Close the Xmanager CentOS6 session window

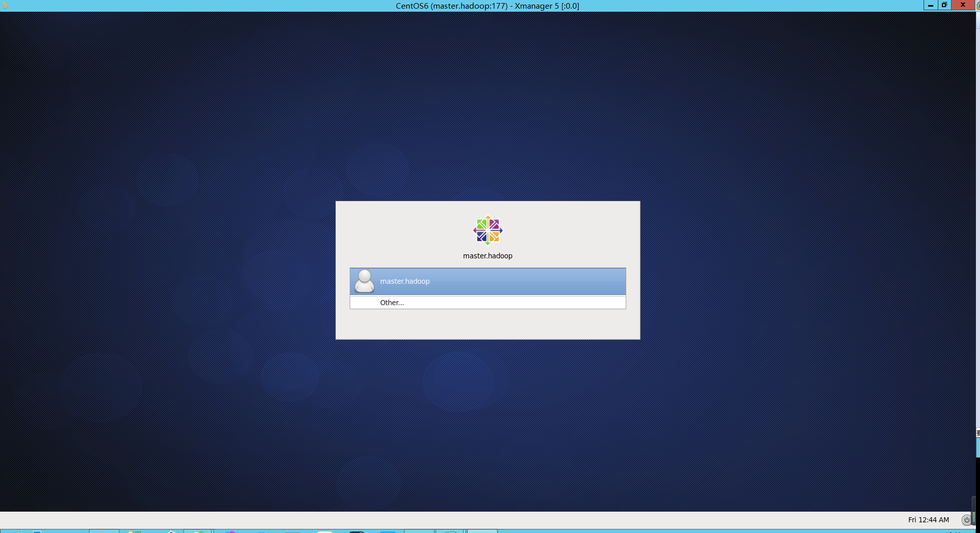[x=963, y=5]
